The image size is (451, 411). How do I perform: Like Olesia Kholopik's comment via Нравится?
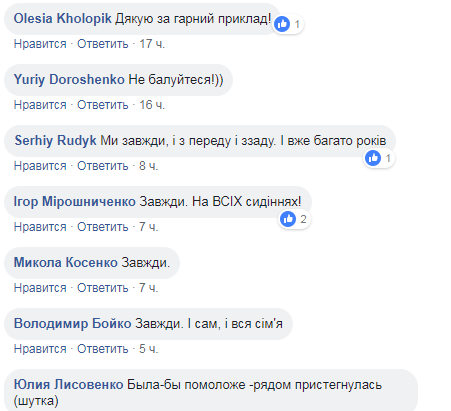tap(40, 44)
